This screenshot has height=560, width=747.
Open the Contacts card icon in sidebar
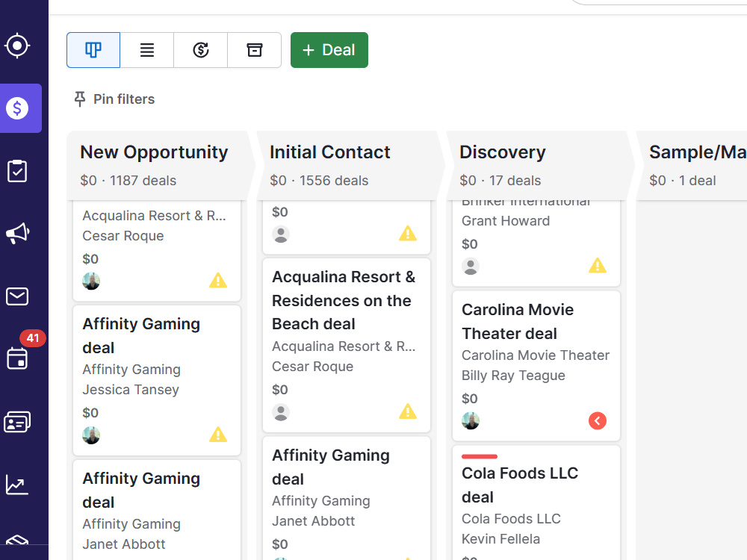click(x=17, y=422)
